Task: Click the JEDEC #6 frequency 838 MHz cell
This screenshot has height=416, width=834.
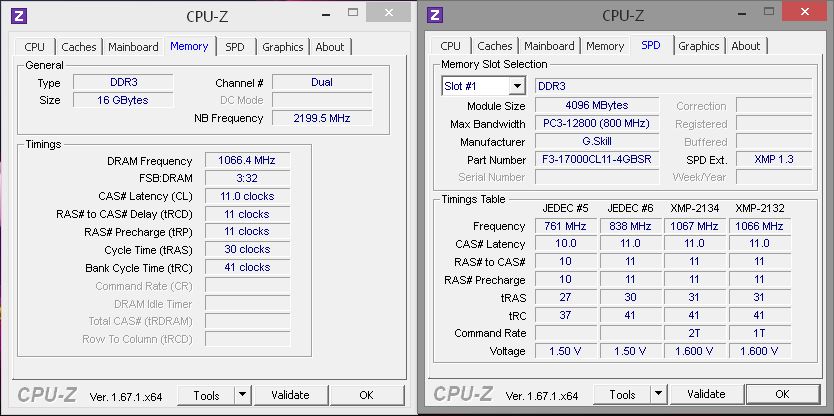Action: (x=630, y=226)
